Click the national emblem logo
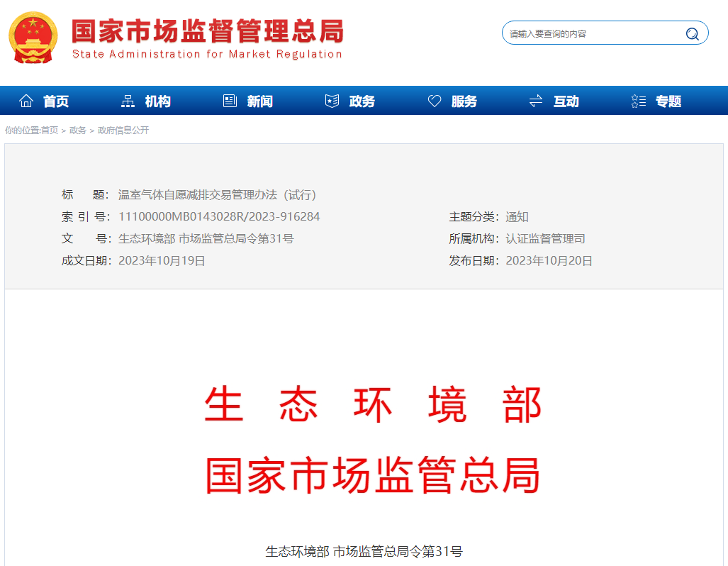 pos(33,38)
